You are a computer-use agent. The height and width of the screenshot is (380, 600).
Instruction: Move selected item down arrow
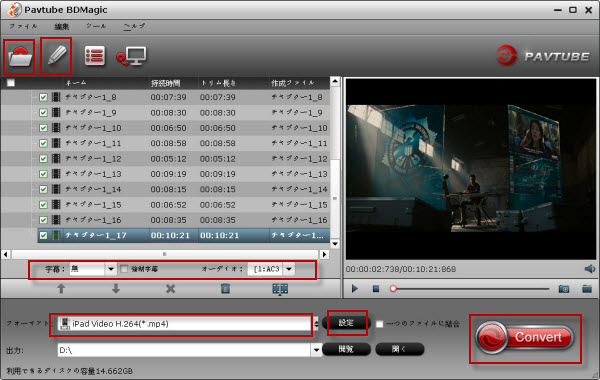(116, 289)
